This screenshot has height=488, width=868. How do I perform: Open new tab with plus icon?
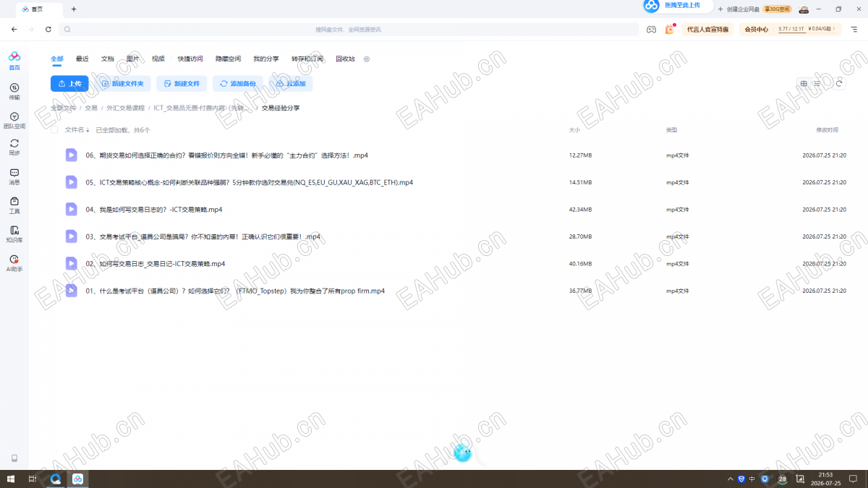tap(74, 9)
